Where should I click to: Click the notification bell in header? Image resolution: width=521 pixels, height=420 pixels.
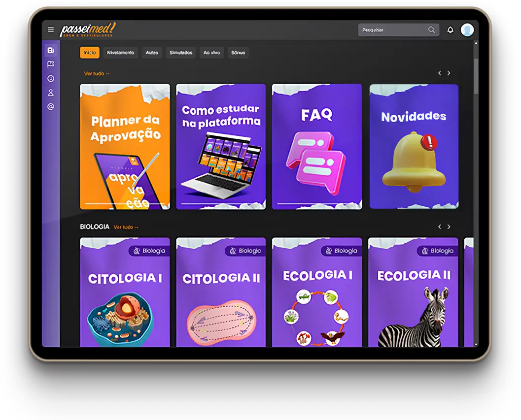pyautogui.click(x=450, y=30)
